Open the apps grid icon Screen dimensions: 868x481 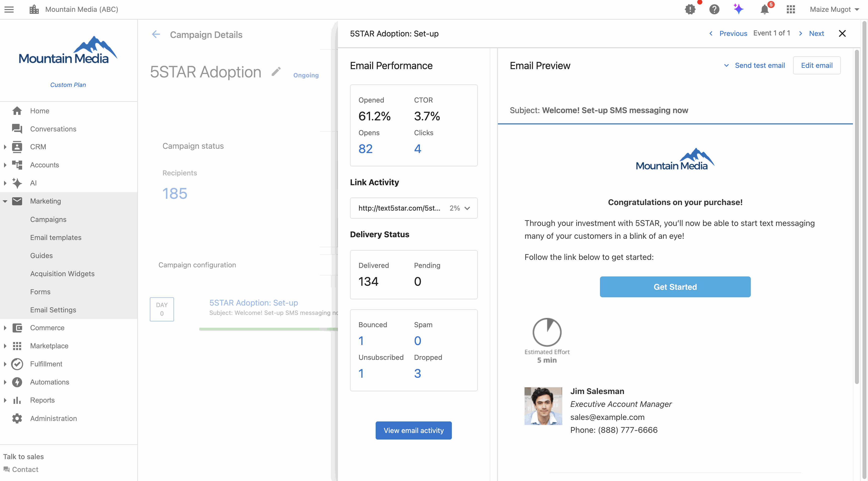pos(791,10)
